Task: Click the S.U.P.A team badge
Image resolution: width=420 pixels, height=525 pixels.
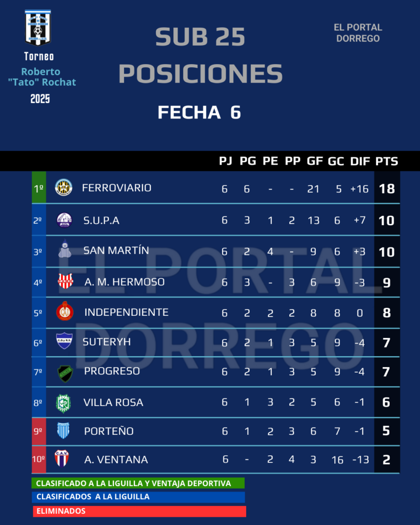Action: tap(64, 220)
